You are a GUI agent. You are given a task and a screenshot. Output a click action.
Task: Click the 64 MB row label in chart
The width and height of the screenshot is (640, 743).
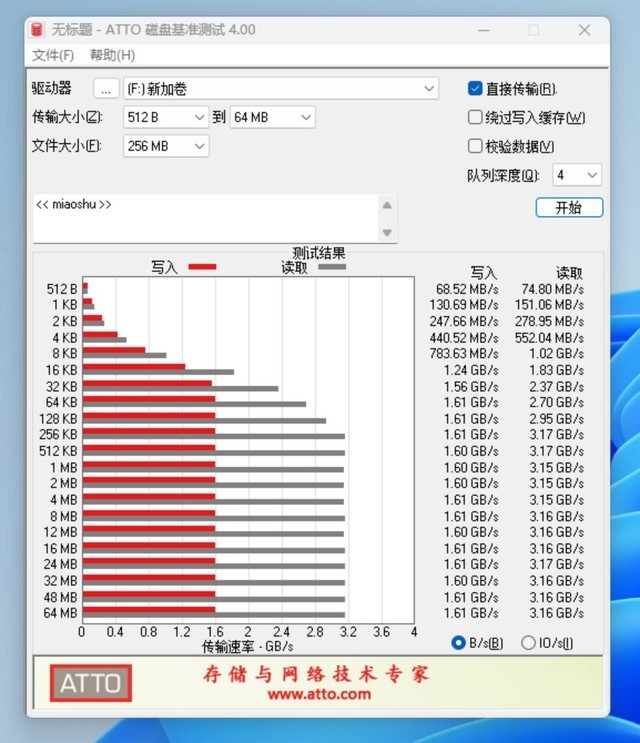pyautogui.click(x=60, y=613)
